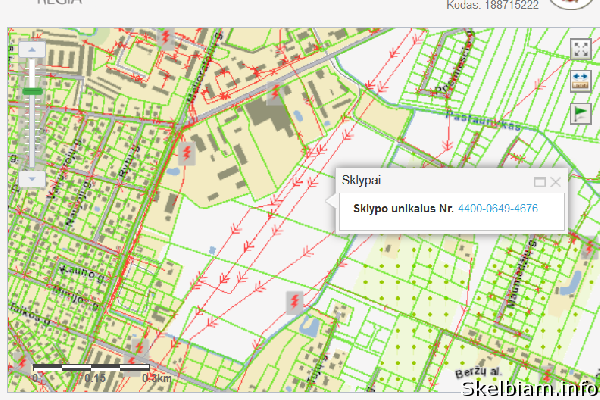Click the Pastaunykas stream label
The width and height of the screenshot is (600, 400).
[x=483, y=120]
